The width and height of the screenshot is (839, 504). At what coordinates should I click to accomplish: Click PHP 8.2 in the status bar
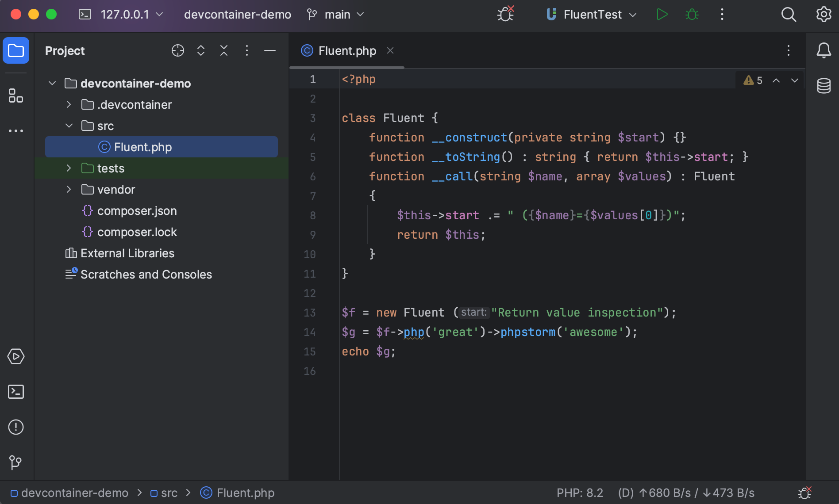[580, 493]
